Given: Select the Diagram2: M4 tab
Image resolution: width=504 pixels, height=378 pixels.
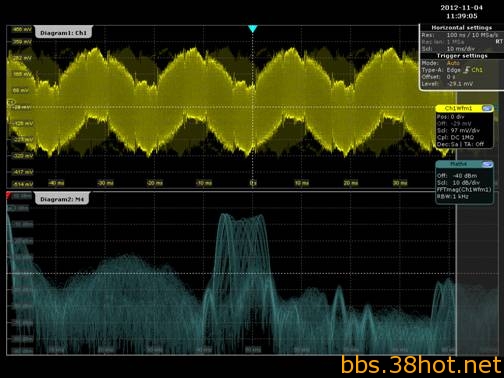Looking at the screenshot, I should tap(62, 199).
